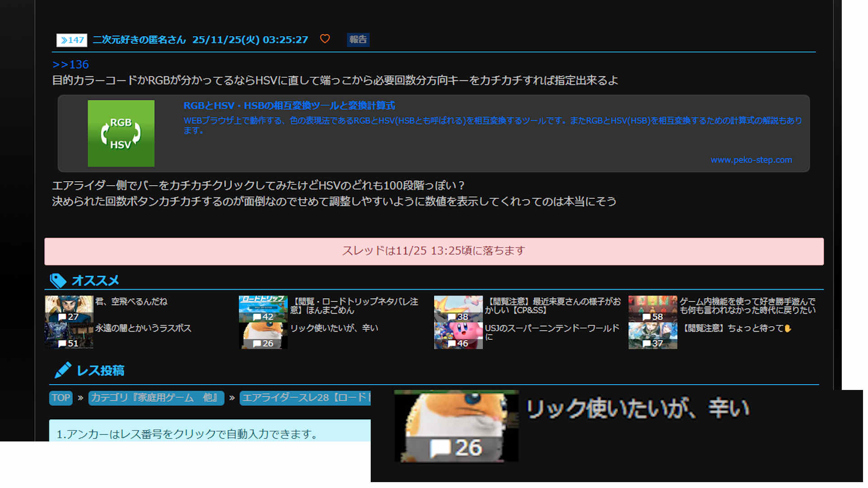
Task: Open エアライダースレ28 breadcrumb link
Action: tap(305, 398)
